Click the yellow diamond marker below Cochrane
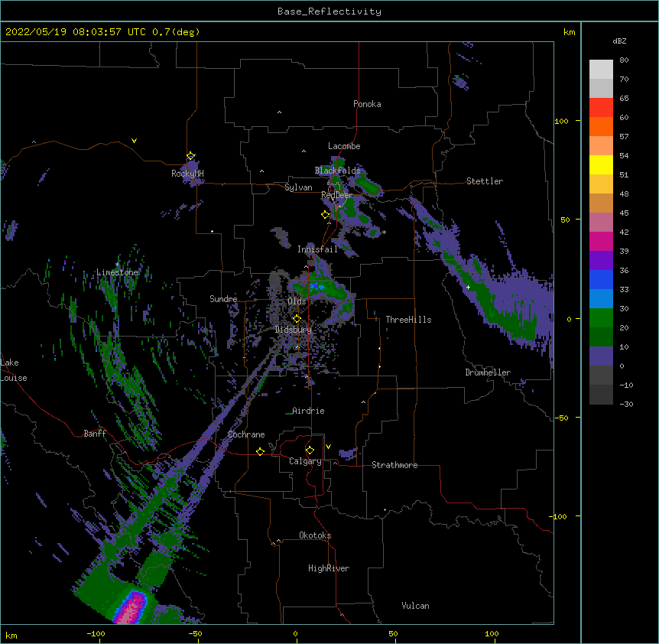The image size is (659, 644). coord(260,451)
